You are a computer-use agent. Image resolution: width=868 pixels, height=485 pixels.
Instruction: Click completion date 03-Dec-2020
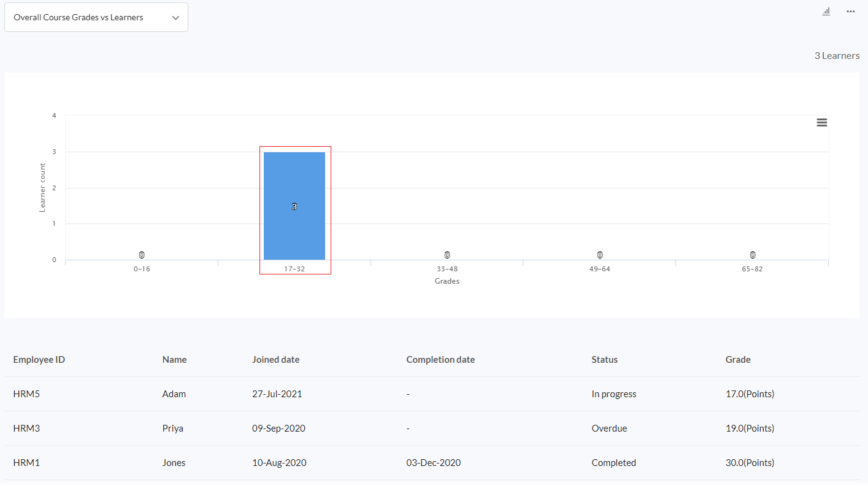[434, 462]
